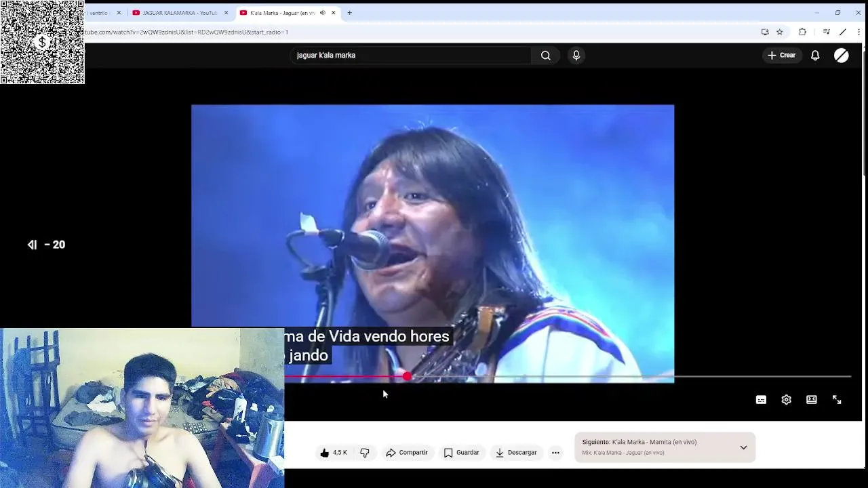The height and width of the screenshot is (488, 868).
Task: Bookmark this page with the star icon
Action: click(780, 32)
